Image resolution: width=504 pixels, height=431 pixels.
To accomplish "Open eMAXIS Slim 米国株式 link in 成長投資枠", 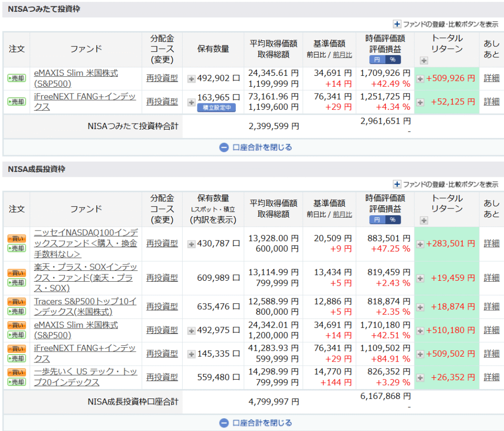I will coord(76,331).
